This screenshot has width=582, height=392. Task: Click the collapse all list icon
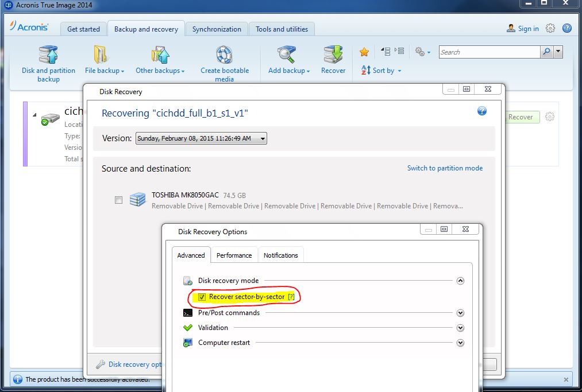coord(386,51)
